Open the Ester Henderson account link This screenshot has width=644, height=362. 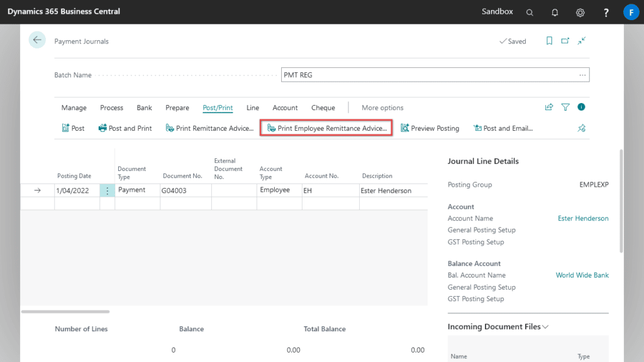click(x=583, y=219)
